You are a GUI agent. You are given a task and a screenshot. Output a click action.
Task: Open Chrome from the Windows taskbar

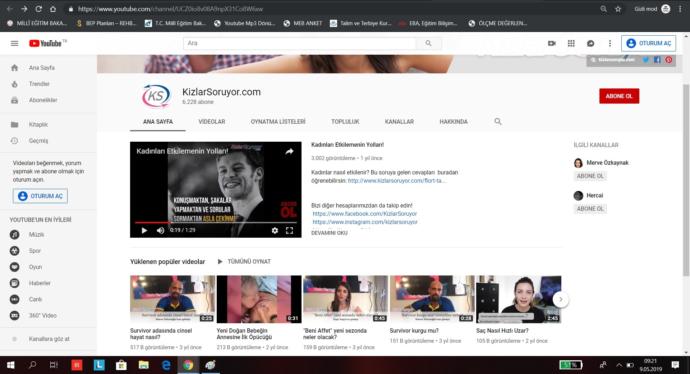point(188,365)
